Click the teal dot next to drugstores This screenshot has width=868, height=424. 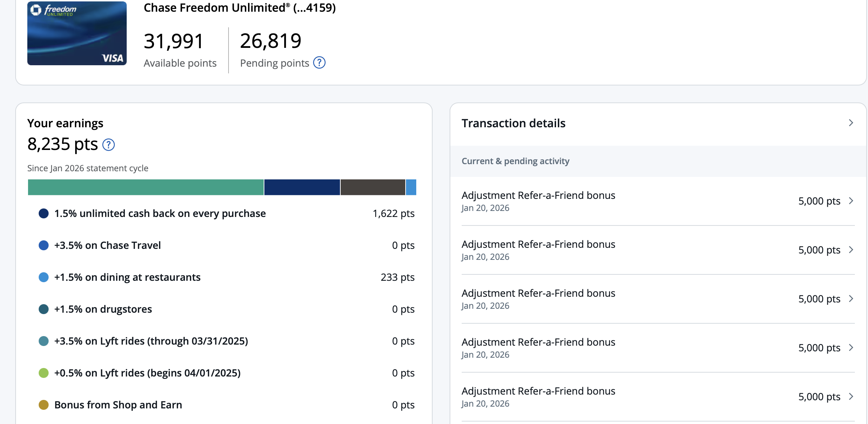click(44, 309)
